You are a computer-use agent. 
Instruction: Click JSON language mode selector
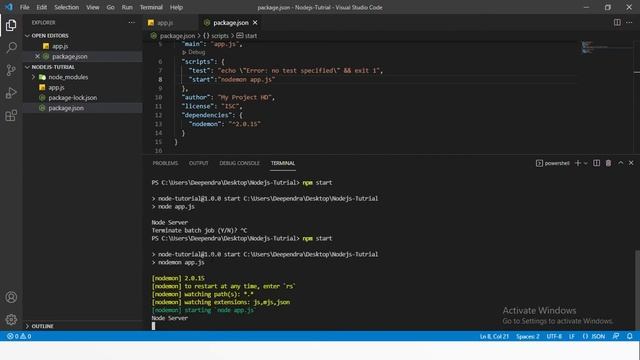click(x=594, y=336)
